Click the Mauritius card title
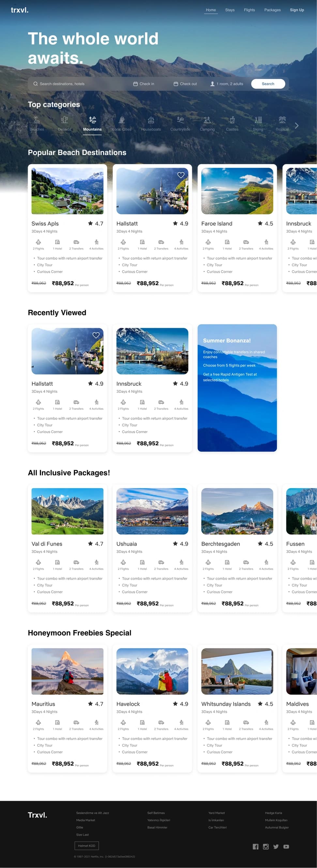Viewport: 317px width, 868px height. pyautogui.click(x=43, y=704)
